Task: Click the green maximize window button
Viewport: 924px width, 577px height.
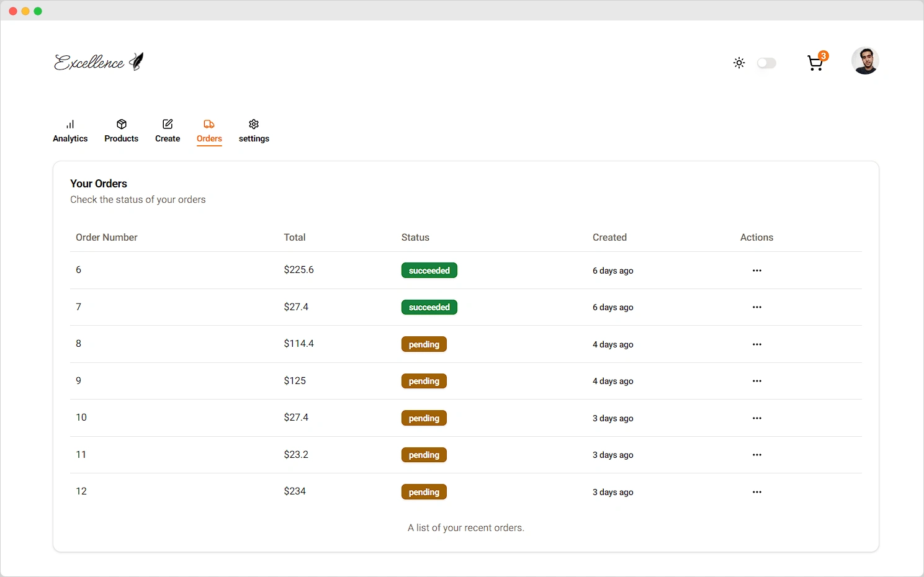Action: pyautogui.click(x=38, y=11)
